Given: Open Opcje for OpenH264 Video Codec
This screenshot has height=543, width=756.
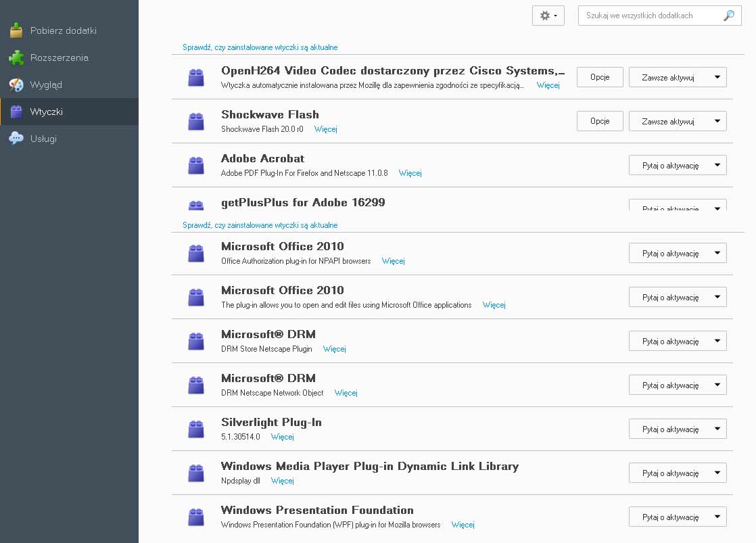Looking at the screenshot, I should pos(600,77).
